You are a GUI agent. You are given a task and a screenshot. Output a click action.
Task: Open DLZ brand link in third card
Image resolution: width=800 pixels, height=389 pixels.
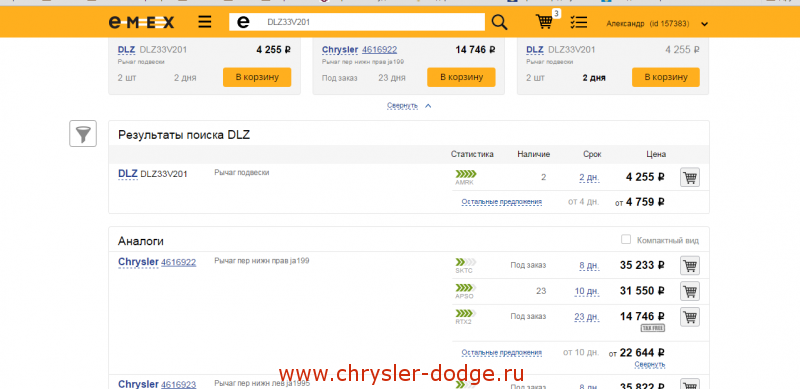coord(535,50)
